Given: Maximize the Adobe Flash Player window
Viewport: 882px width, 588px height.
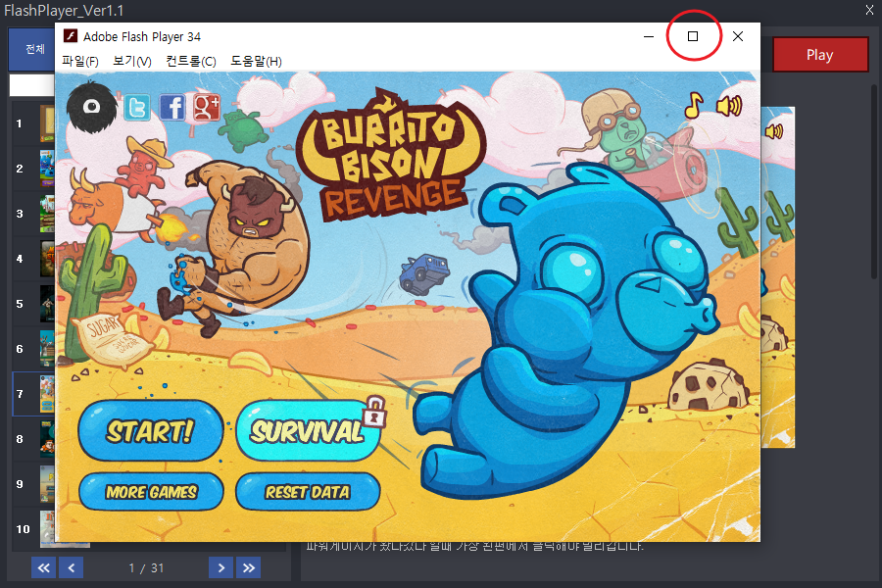Looking at the screenshot, I should tap(693, 36).
